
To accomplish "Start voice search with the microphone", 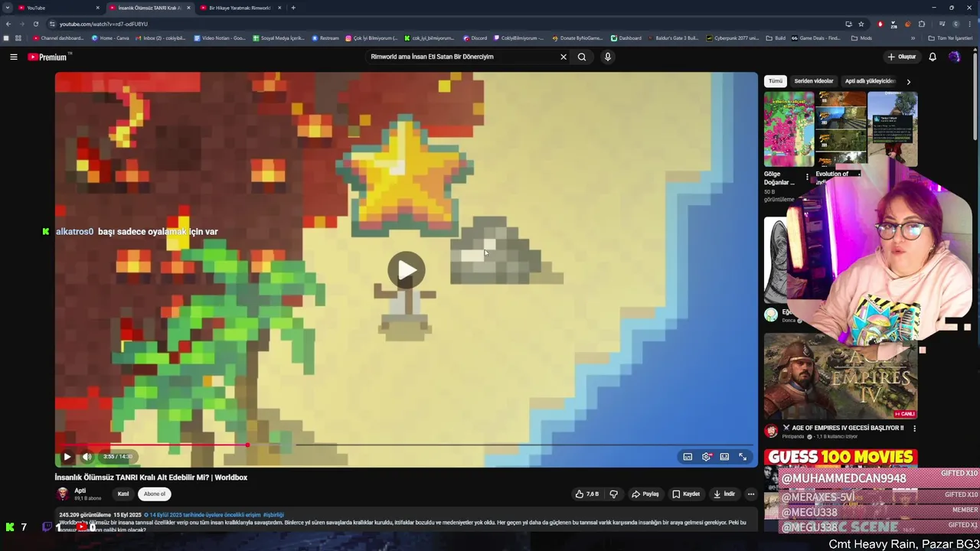I will click(x=607, y=57).
